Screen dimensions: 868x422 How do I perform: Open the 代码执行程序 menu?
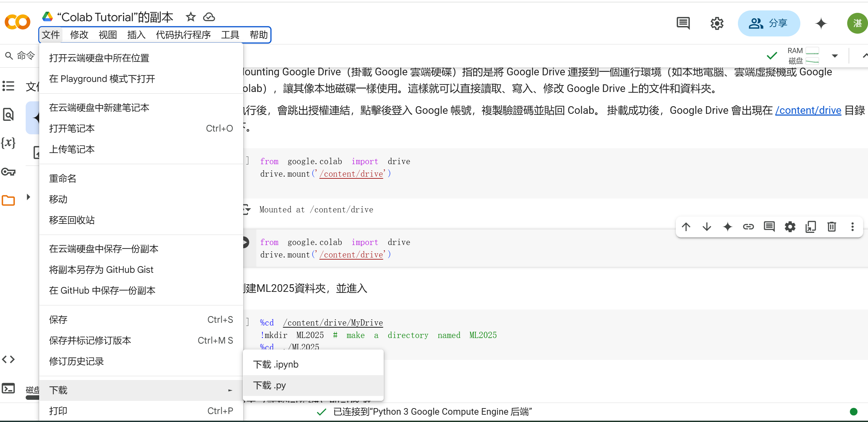[183, 35]
